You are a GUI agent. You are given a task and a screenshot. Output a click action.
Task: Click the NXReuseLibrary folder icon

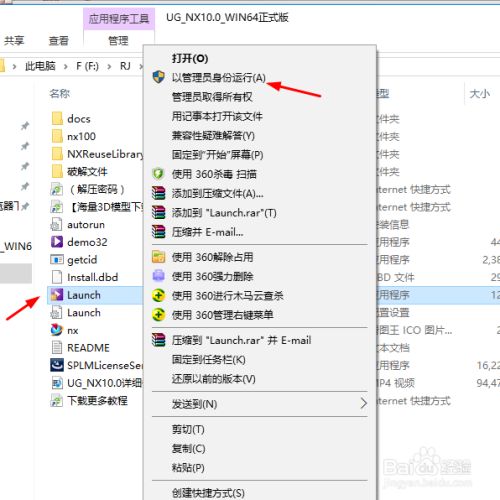pos(57,154)
